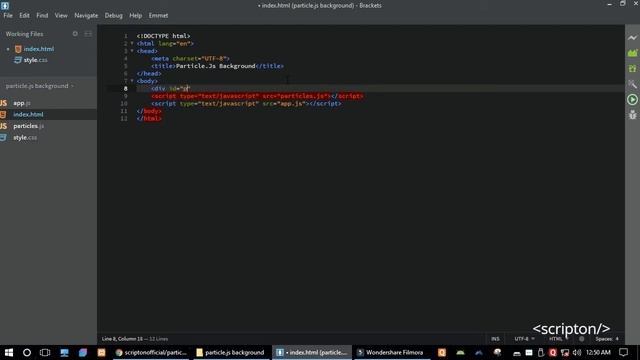Open the Edit menu
This screenshot has width=640, height=360.
pos(24,16)
